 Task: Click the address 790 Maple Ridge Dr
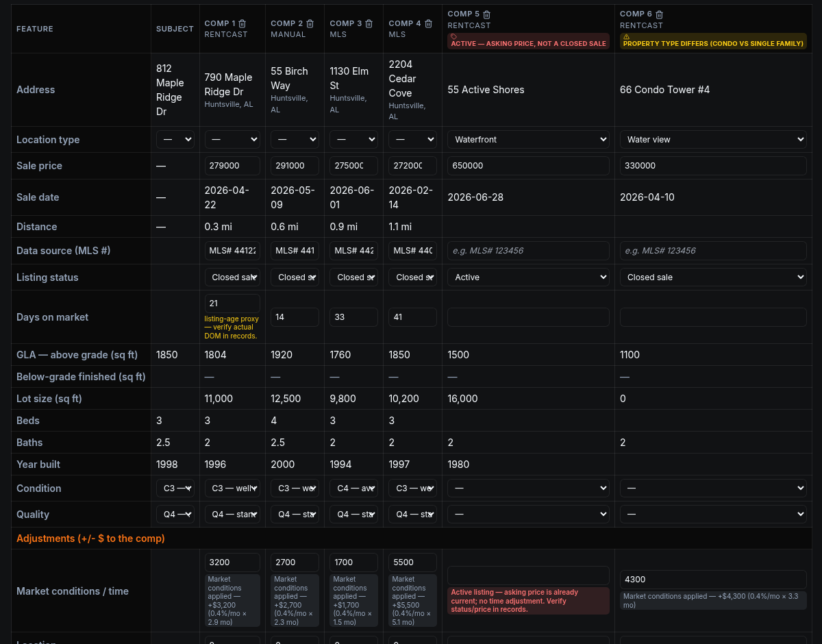coord(228,85)
